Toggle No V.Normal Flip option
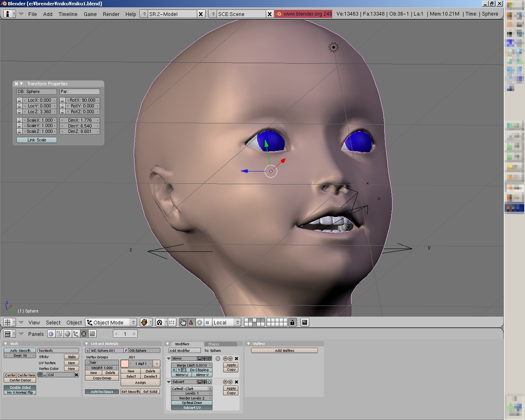This screenshot has height=420, width=525. click(20, 393)
